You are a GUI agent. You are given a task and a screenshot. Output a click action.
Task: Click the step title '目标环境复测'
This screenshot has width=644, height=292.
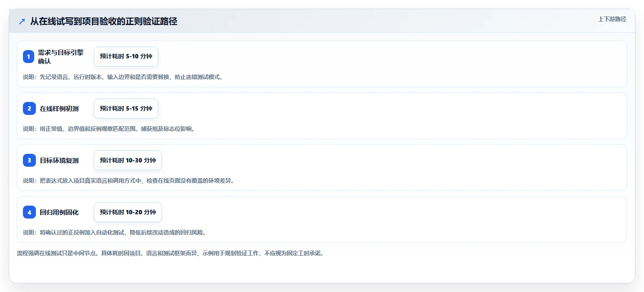click(x=59, y=161)
